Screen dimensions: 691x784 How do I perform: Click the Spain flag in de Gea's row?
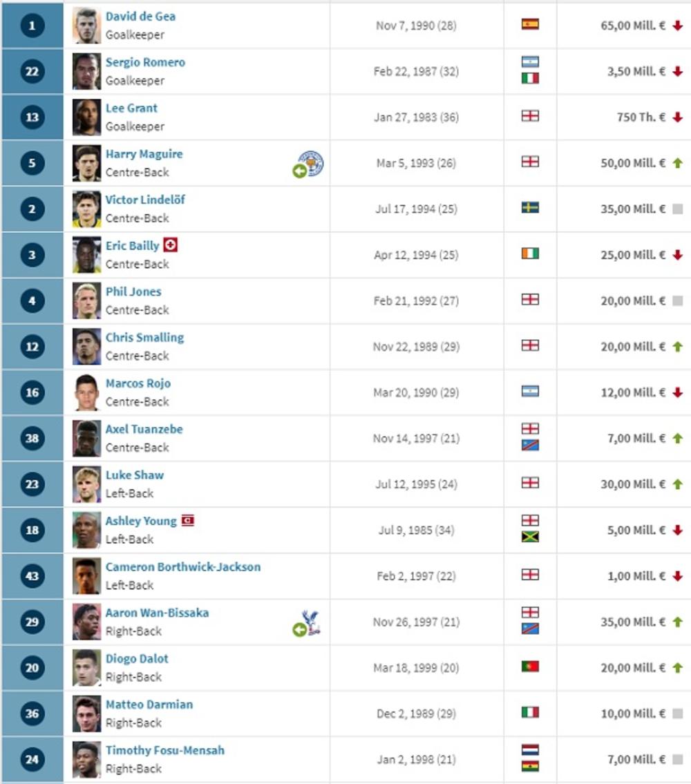pyautogui.click(x=530, y=25)
